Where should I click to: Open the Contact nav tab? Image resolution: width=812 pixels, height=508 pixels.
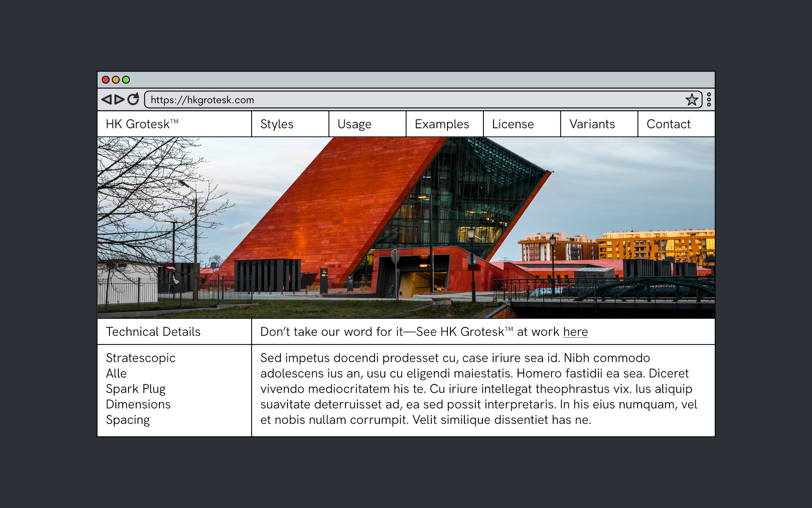pyautogui.click(x=676, y=124)
